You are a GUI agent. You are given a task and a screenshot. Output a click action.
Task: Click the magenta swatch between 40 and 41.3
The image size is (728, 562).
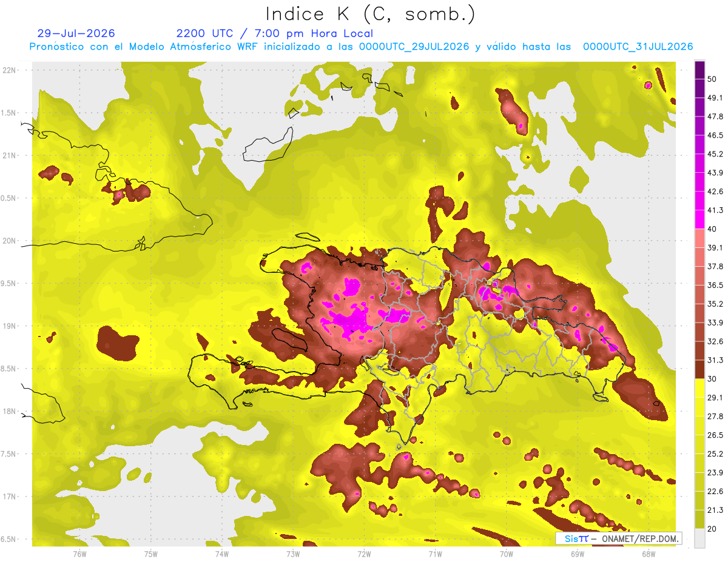pos(700,219)
